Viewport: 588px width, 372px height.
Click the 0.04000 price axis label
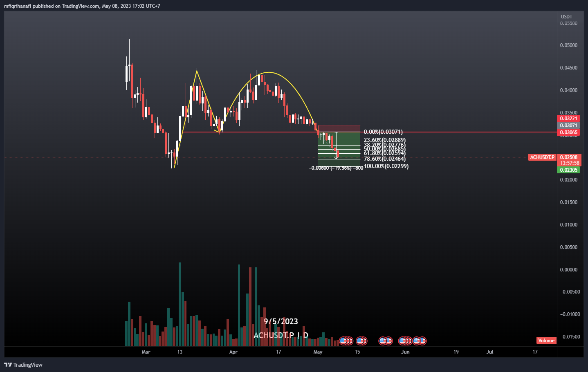pyautogui.click(x=569, y=90)
